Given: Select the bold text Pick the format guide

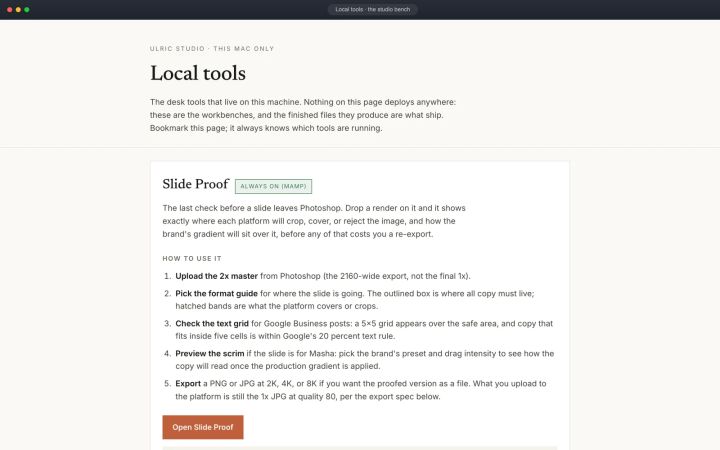Looking at the screenshot, I should pyautogui.click(x=216, y=293).
